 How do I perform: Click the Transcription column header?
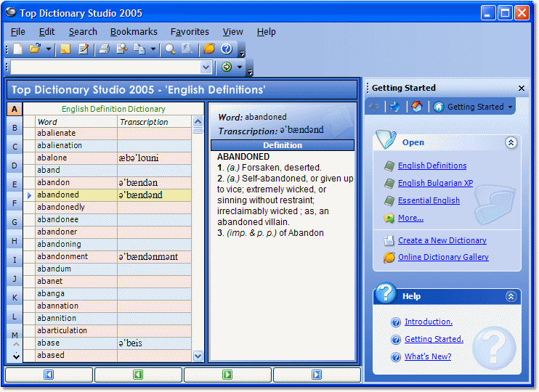(x=154, y=122)
